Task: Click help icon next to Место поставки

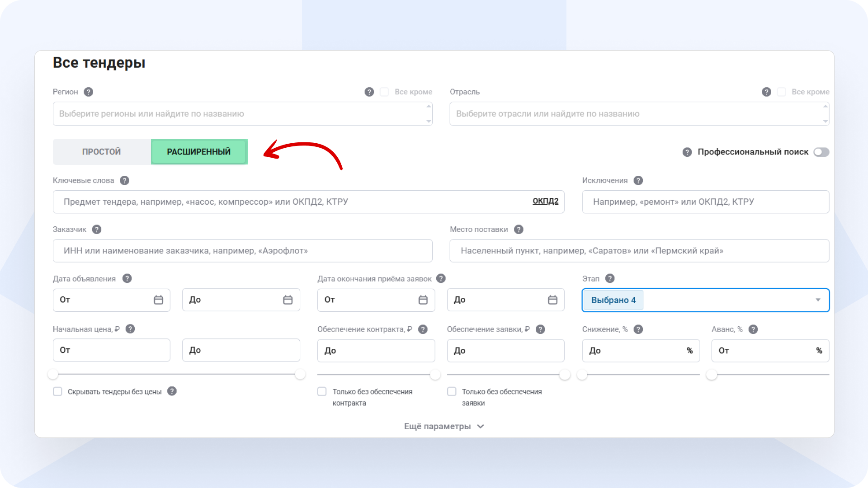Action: coord(519,230)
